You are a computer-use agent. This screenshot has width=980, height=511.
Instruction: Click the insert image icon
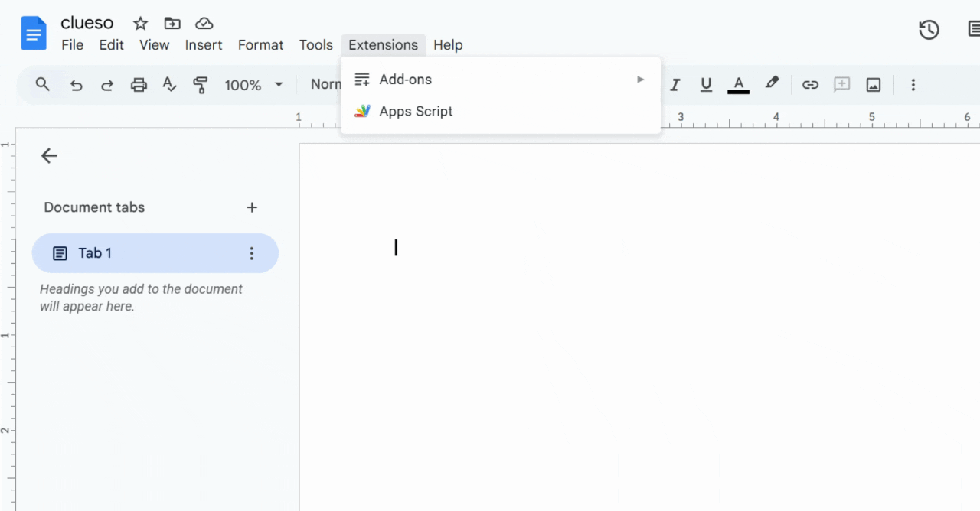[x=874, y=85]
